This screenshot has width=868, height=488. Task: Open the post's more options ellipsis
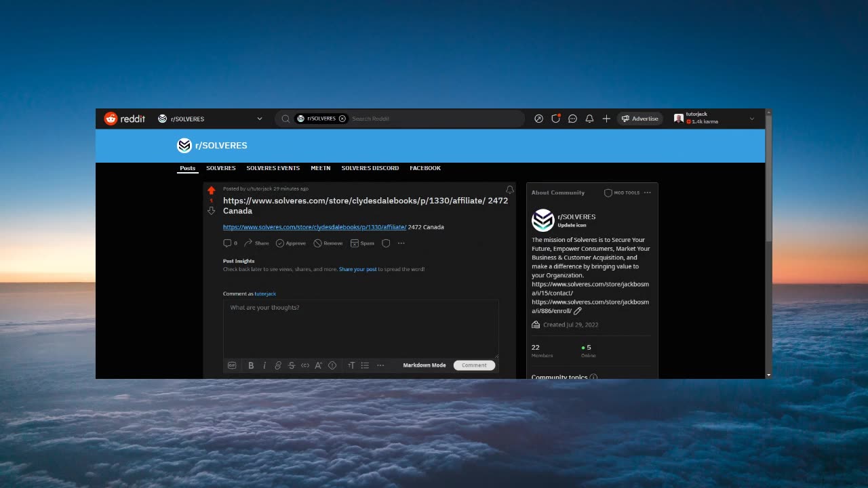point(401,243)
